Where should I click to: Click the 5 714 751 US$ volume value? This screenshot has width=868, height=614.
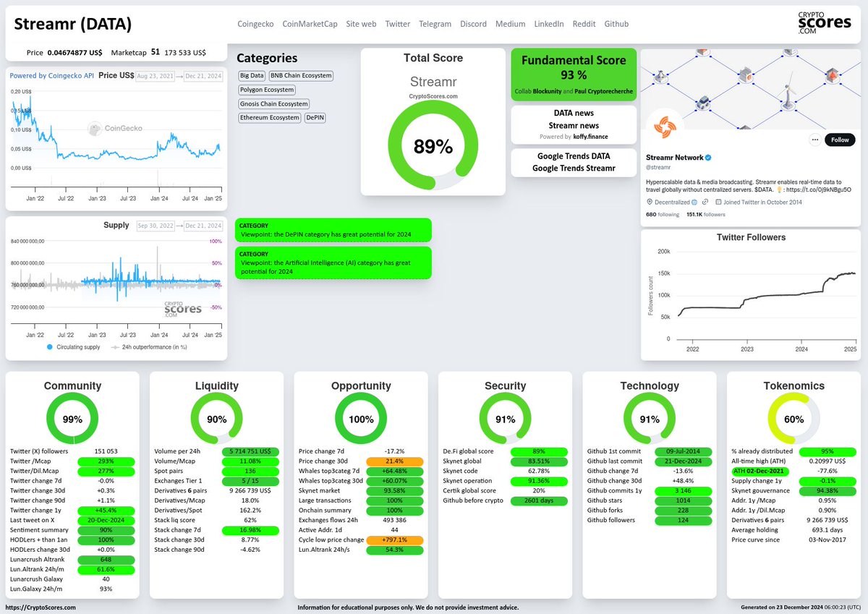250,451
